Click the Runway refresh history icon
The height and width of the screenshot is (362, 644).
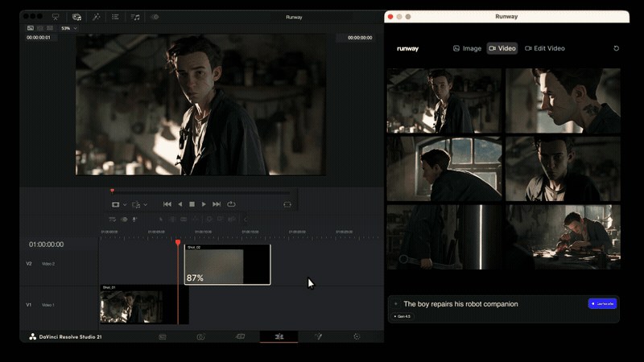point(616,48)
